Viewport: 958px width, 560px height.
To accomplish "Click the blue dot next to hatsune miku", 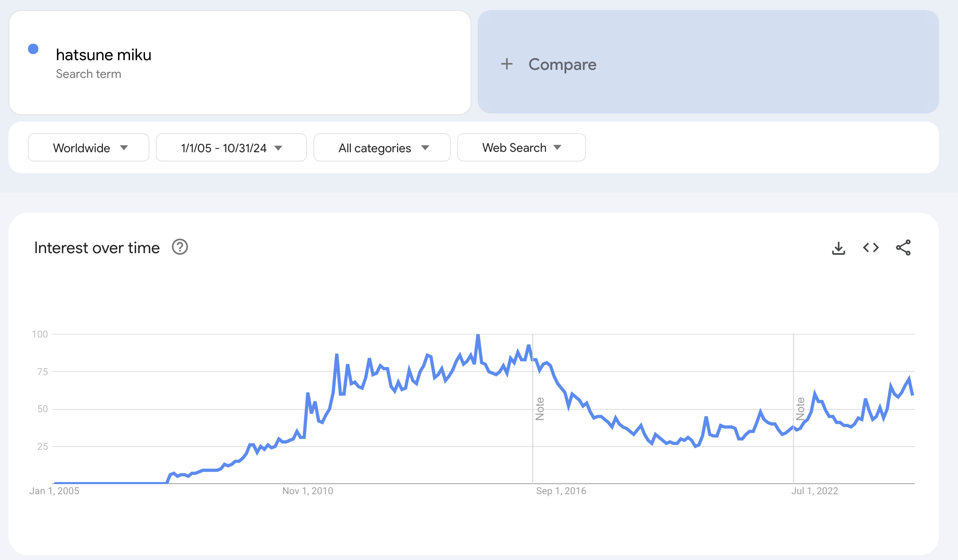I will click(33, 49).
